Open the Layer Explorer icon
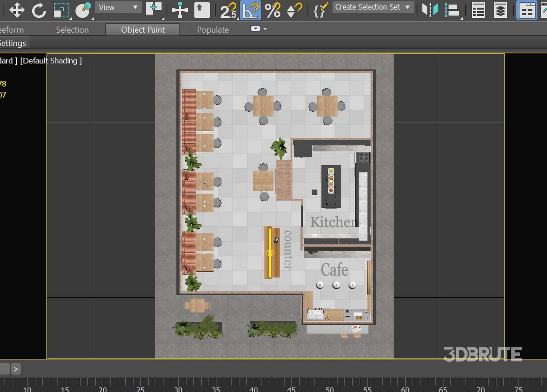The image size is (547, 392). [x=500, y=10]
